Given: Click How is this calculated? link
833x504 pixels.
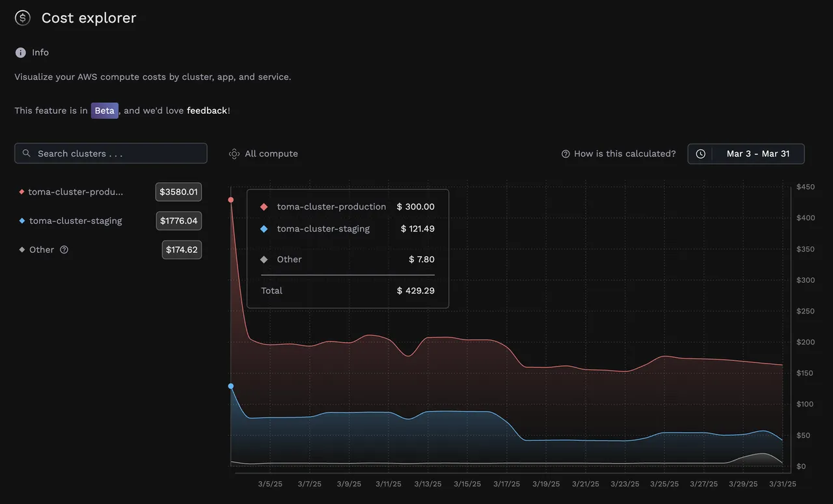Looking at the screenshot, I should pos(625,154).
